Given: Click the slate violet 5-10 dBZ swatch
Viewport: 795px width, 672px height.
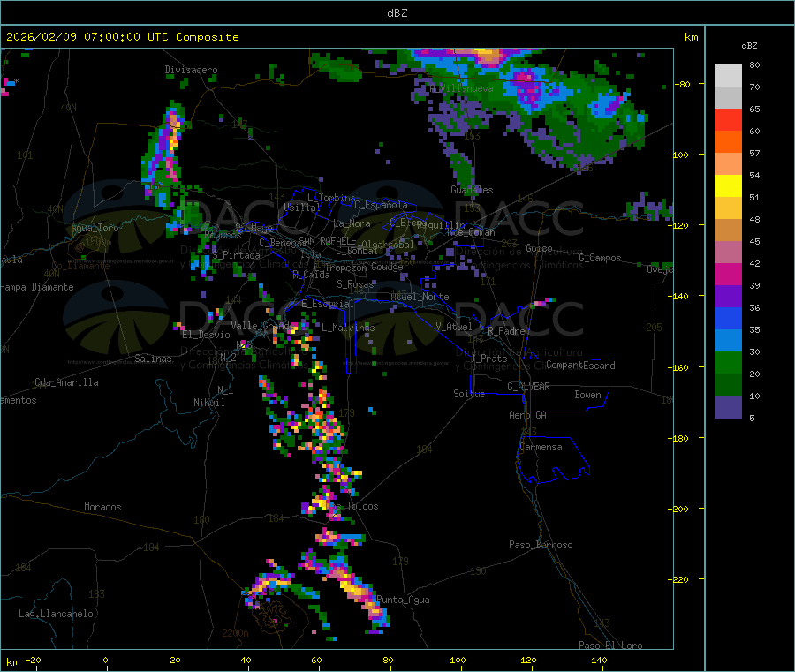Looking at the screenshot, I should point(728,407).
